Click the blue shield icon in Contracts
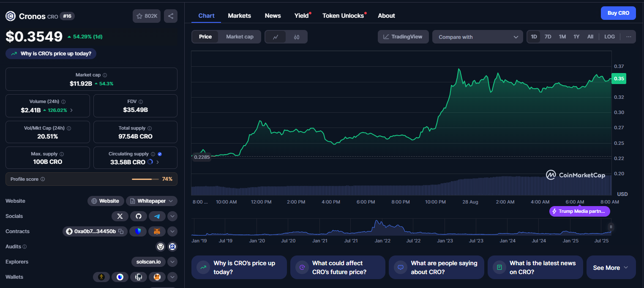 point(138,231)
